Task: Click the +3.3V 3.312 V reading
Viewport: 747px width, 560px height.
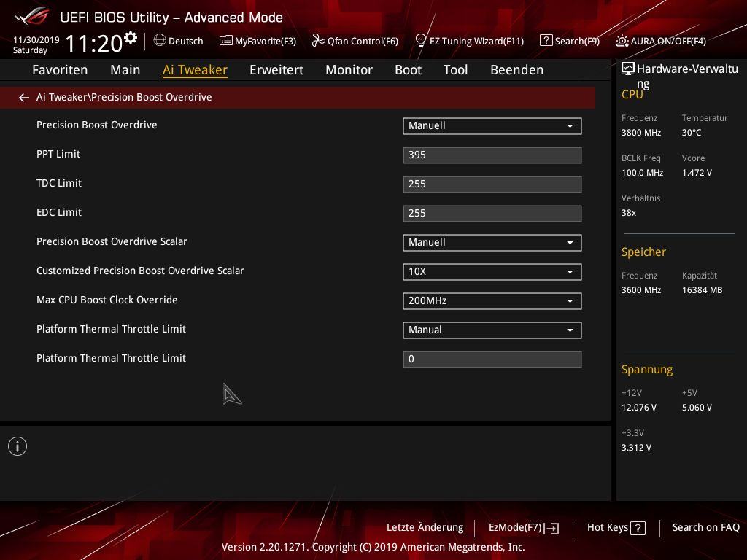Action: [636, 448]
